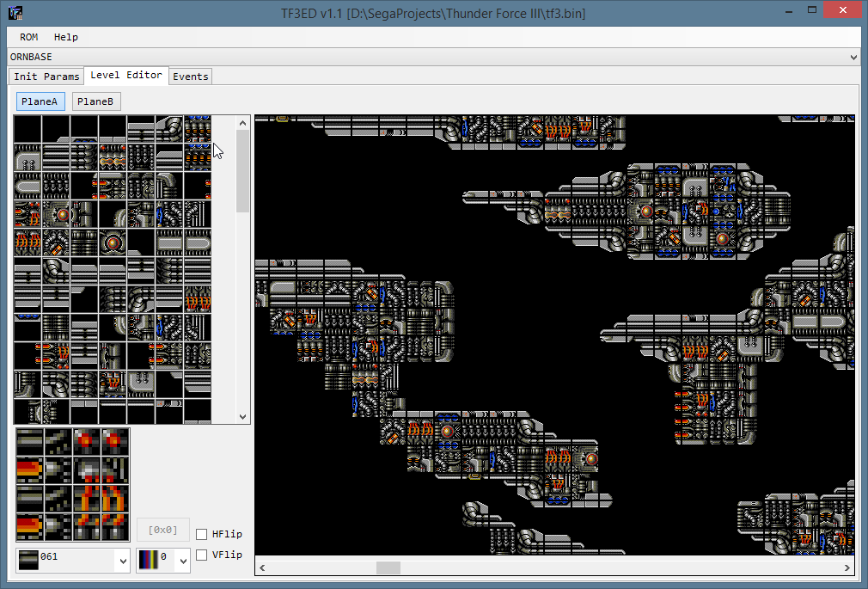Select seventh block in palette seventh row
Image resolution: width=868 pixels, height=589 pixels.
(198, 299)
